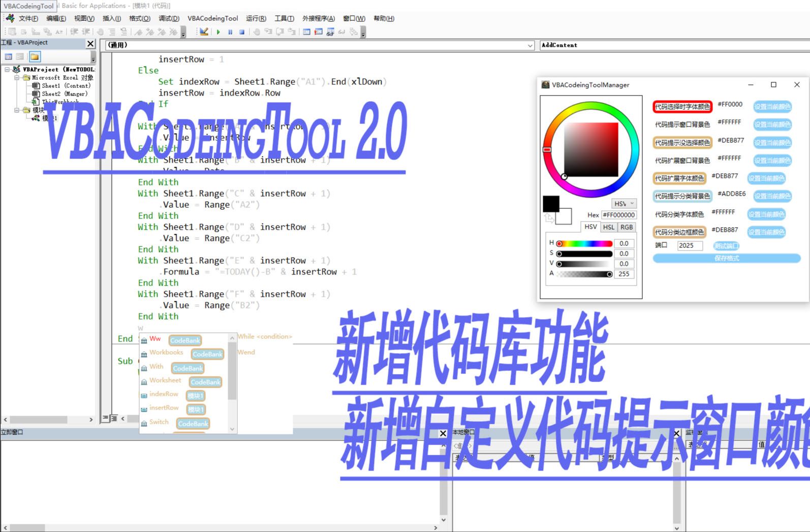Open the VBACodeingTool menu
Screen dimensions: 810x532
click(212, 18)
